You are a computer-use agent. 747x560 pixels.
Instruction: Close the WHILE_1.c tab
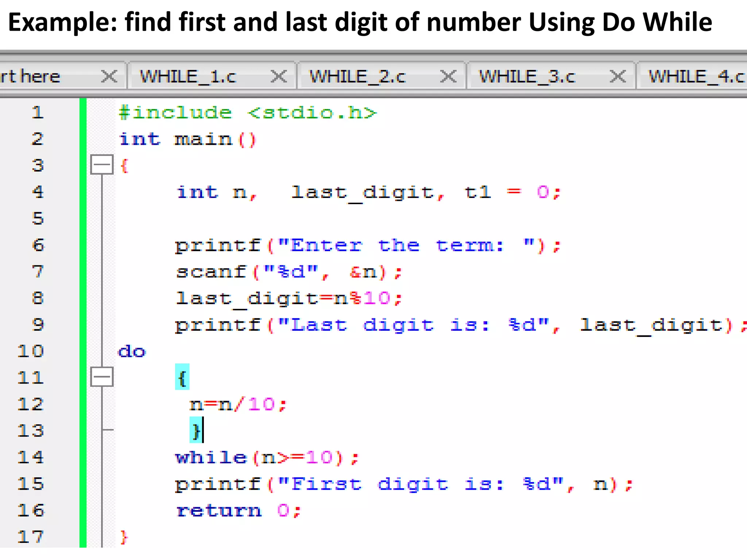[279, 77]
